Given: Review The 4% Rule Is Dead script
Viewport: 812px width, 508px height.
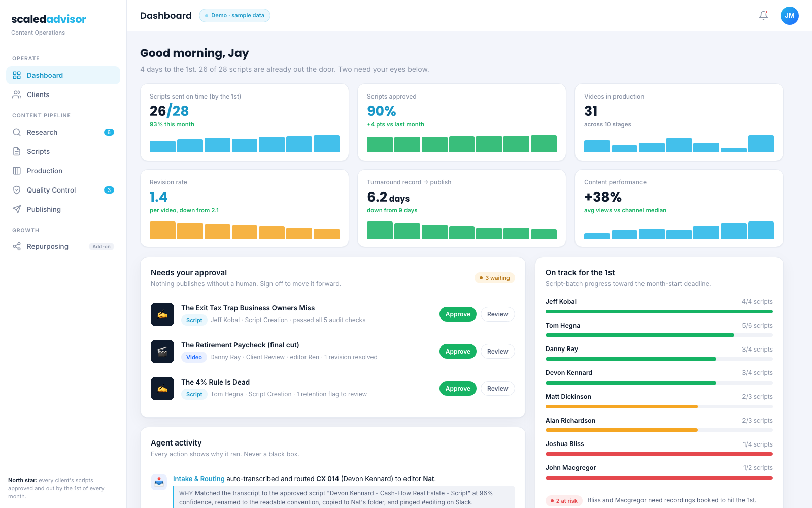Looking at the screenshot, I should 497,389.
